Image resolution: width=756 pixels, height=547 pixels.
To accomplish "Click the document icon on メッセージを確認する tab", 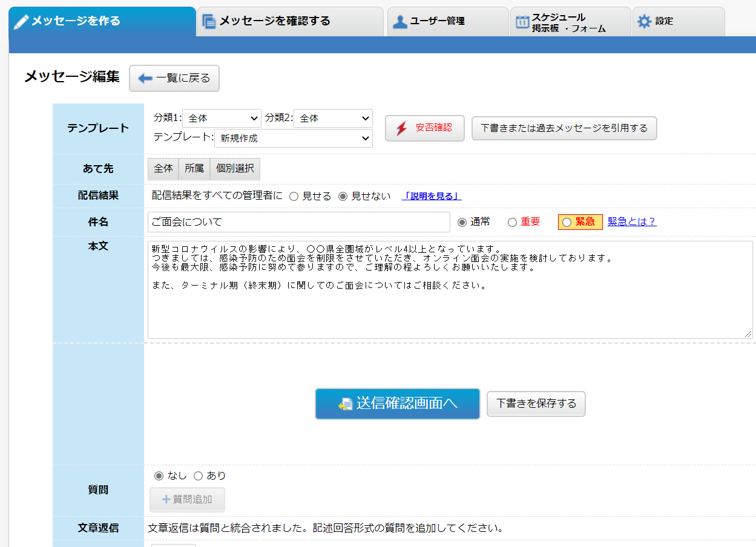I will click(209, 22).
